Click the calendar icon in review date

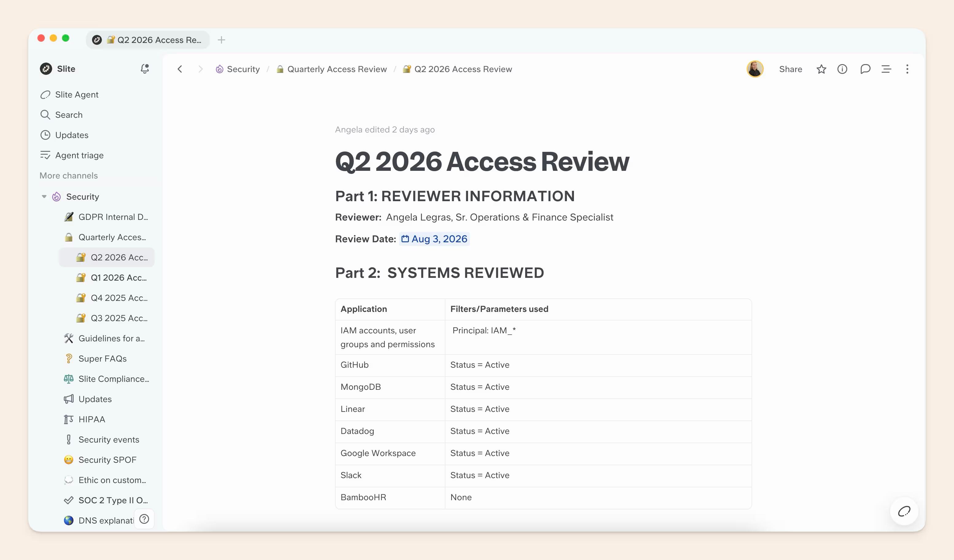[x=405, y=239]
